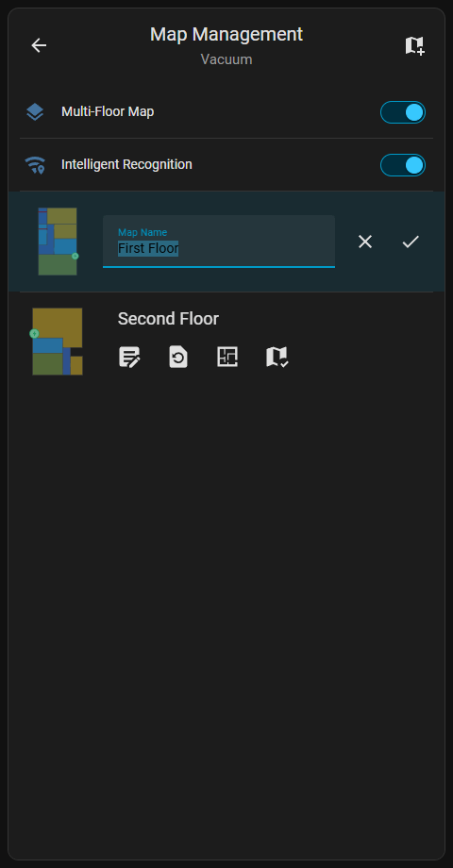The image size is (453, 868).
Task: Go back using the arrow icon
Action: pos(39,45)
